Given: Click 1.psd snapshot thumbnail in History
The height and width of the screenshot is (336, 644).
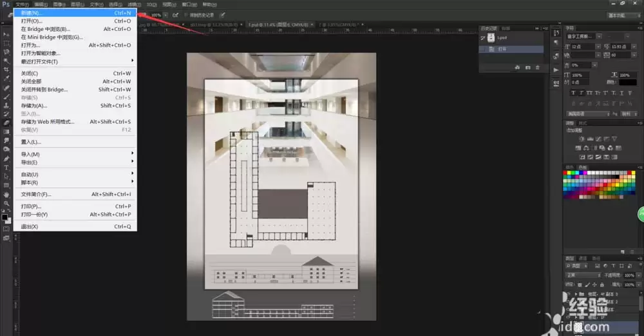Looking at the screenshot, I should click(x=491, y=38).
